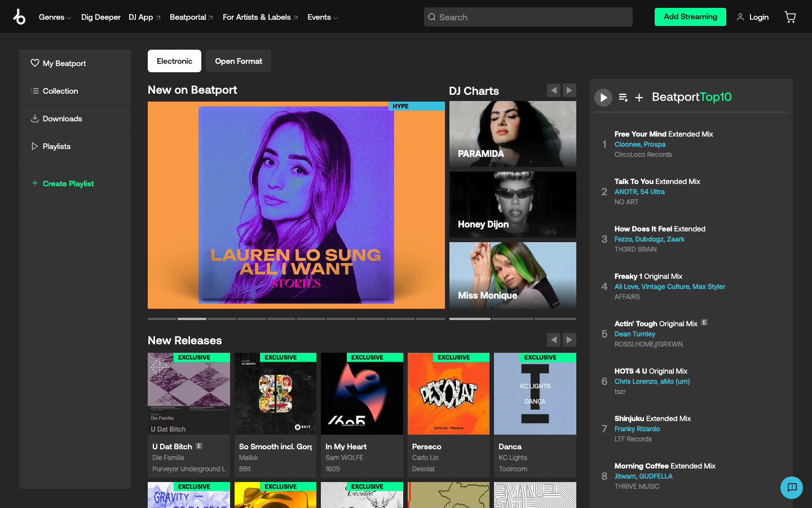Select first New on Beatport carousel indicator

click(162, 319)
